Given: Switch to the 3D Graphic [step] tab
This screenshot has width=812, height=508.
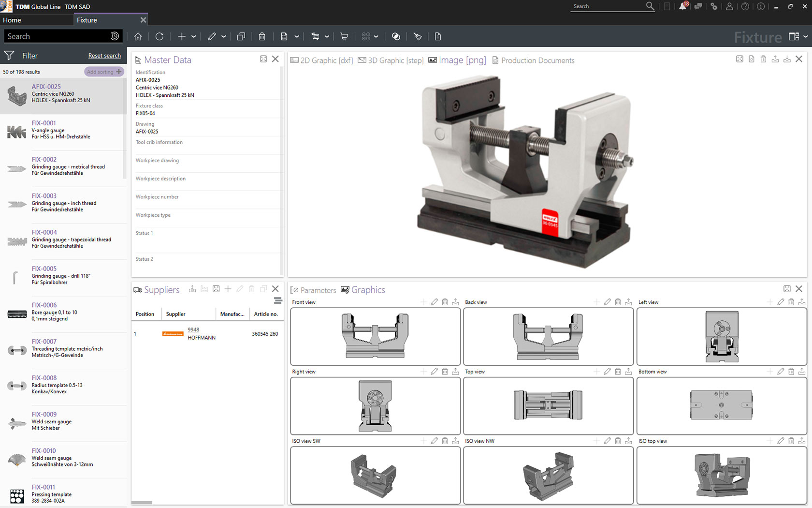Looking at the screenshot, I should tap(391, 60).
